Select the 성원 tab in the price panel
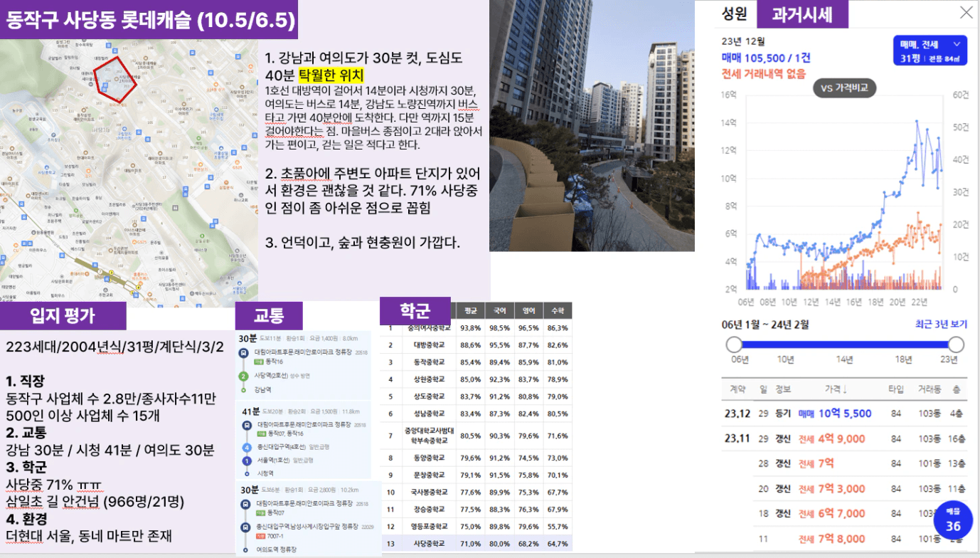Image resolution: width=980 pixels, height=558 pixels. click(734, 13)
